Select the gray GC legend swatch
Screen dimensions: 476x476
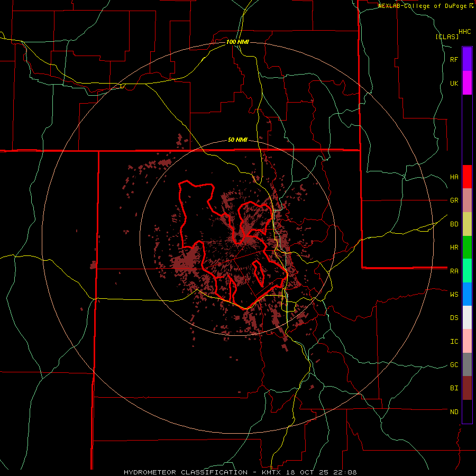point(467,364)
